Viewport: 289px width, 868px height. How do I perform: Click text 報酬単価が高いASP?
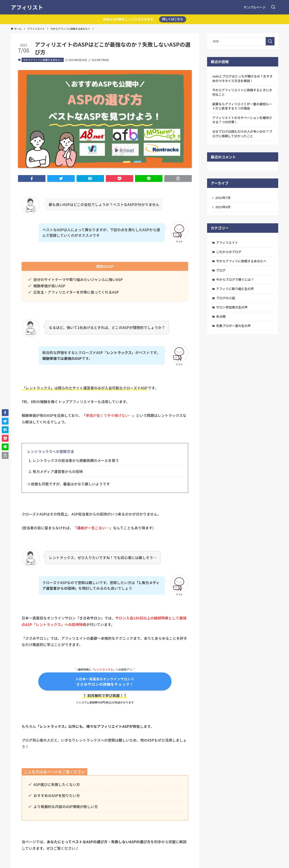tap(49, 286)
